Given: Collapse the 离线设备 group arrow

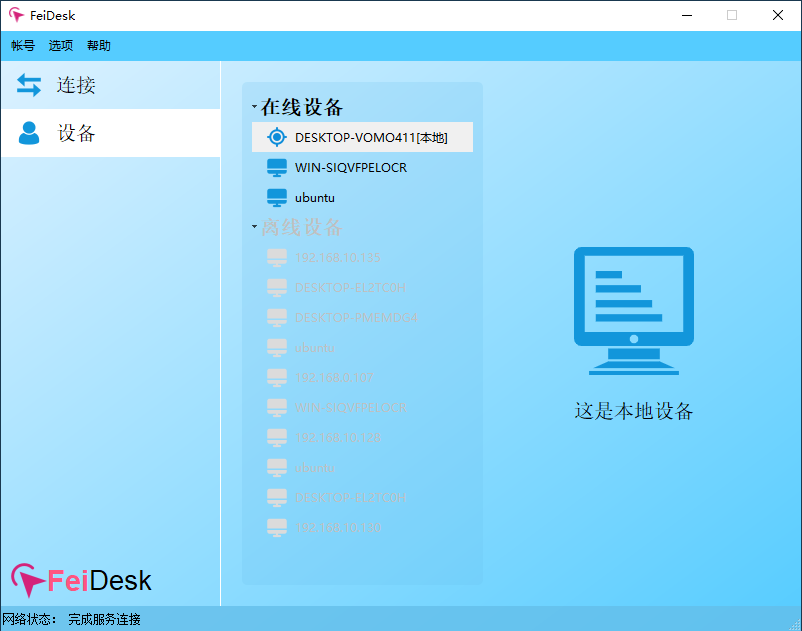Looking at the screenshot, I should pyautogui.click(x=254, y=226).
